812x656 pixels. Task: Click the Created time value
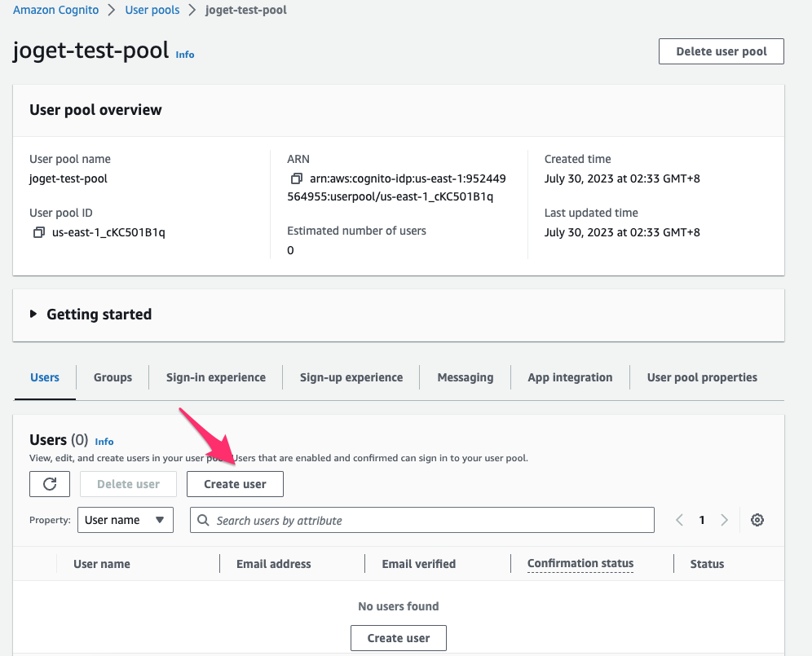coord(622,178)
